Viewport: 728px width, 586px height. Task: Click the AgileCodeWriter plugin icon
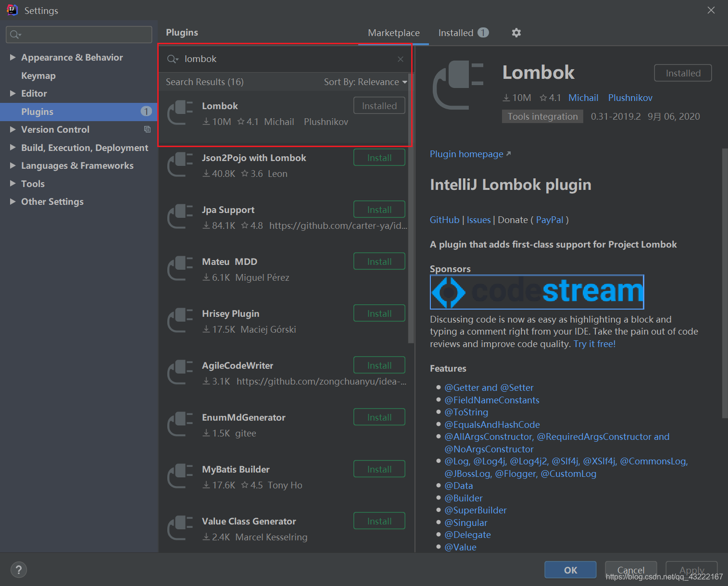tap(180, 372)
